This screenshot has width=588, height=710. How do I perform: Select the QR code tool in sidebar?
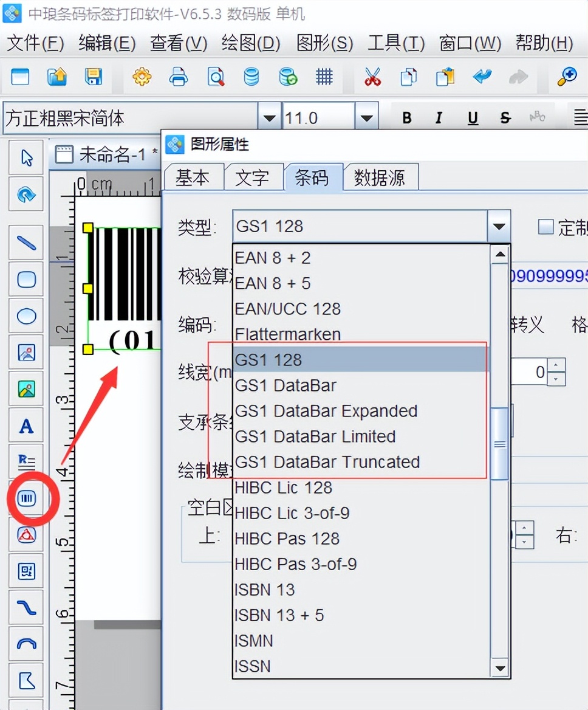(27, 571)
